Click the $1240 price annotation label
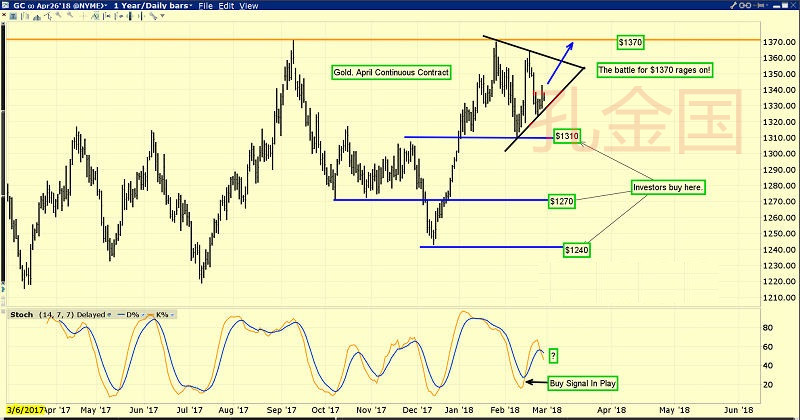800x420 pixels. pyautogui.click(x=577, y=250)
